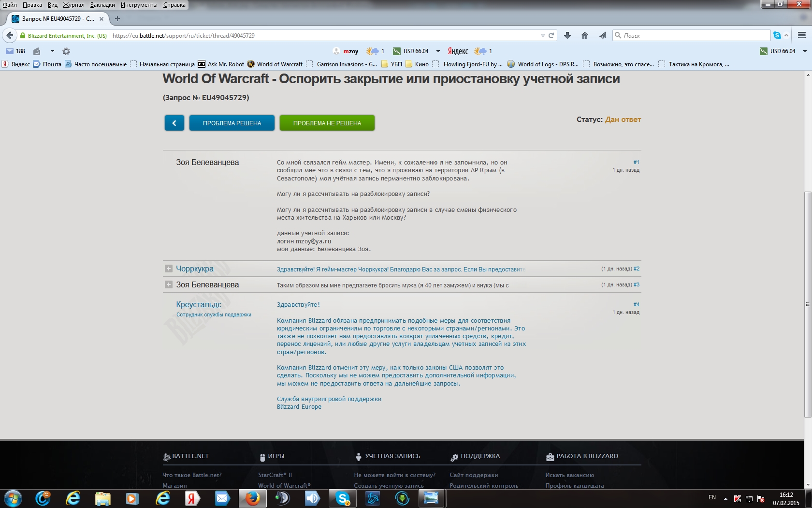Click Что такое Battle.net? footer link
This screenshot has height=508, width=812.
(192, 475)
